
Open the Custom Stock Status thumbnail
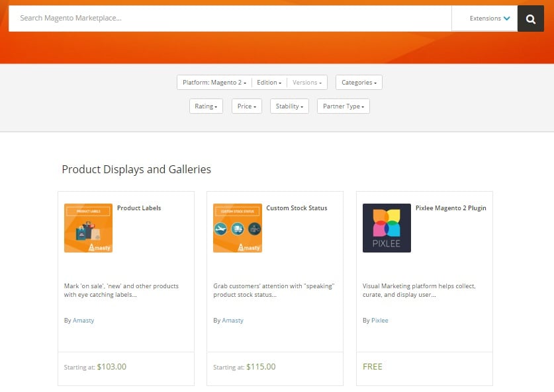(238, 228)
